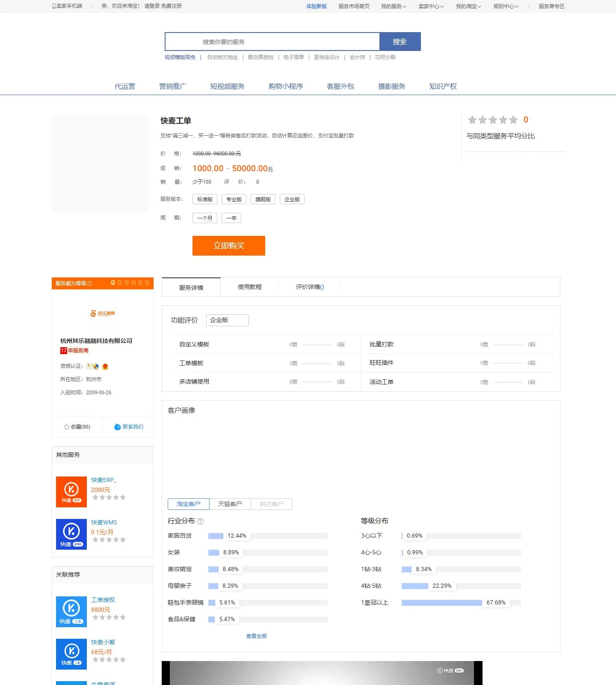
Task: Click the 4钻-5钻 22.29% level bar
Action: (461, 586)
